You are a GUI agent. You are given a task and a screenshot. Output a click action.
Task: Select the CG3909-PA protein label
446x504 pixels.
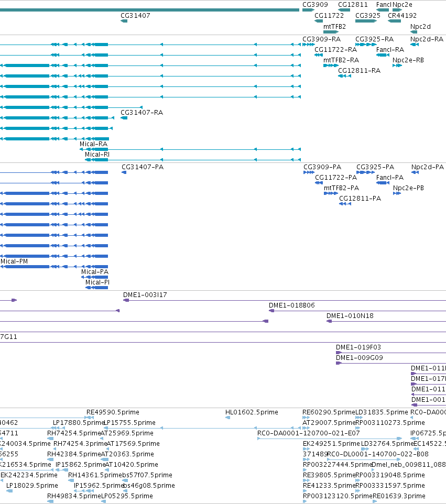322,167
